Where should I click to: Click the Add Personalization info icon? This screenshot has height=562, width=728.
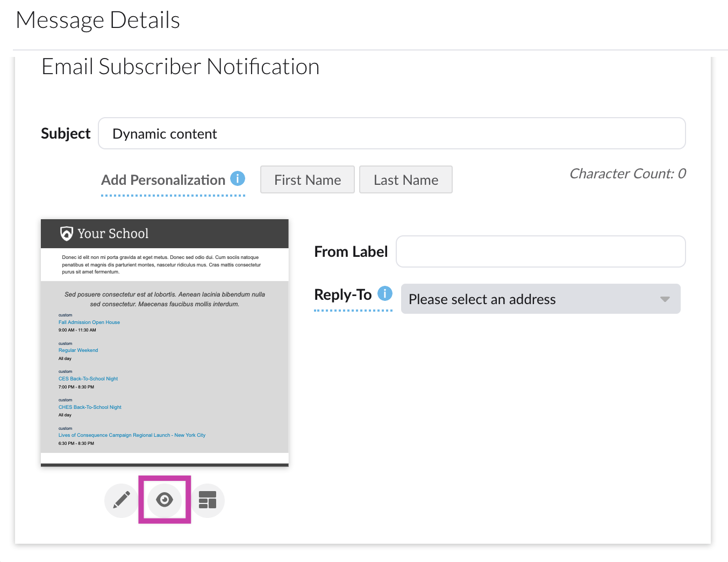coord(237,178)
